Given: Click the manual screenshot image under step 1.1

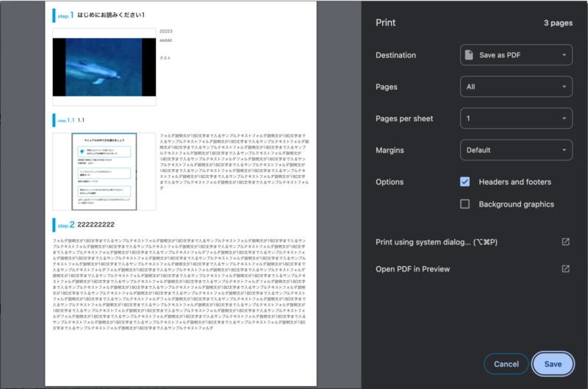Looking at the screenshot, I should click(104, 171).
